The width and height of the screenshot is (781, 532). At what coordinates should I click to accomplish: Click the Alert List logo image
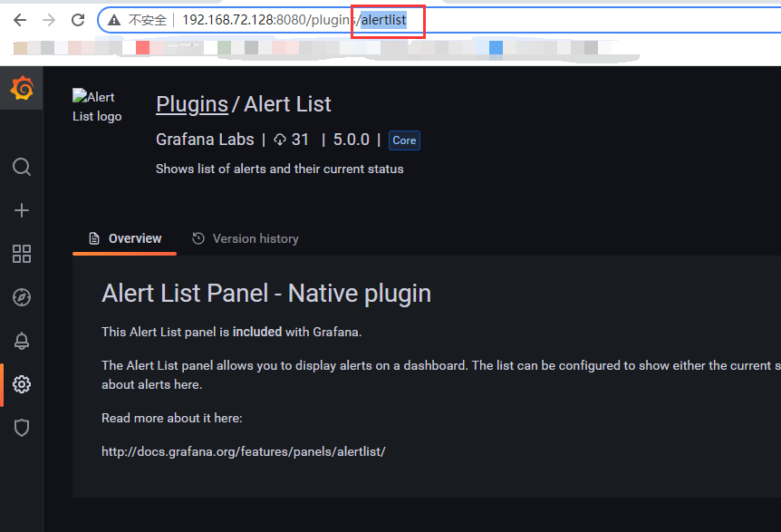click(x=97, y=106)
